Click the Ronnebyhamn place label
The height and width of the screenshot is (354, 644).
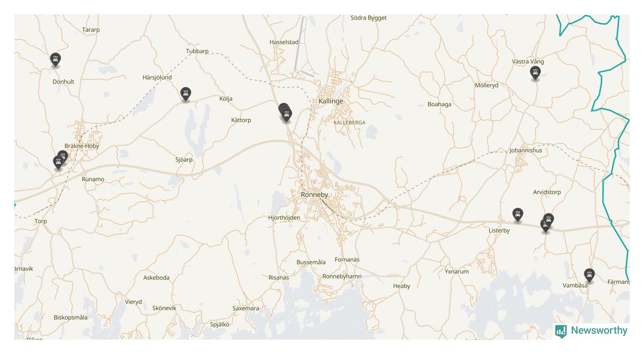[342, 276]
